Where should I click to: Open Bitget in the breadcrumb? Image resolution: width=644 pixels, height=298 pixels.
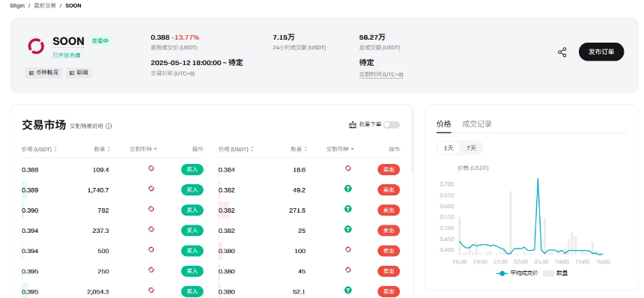point(17,6)
